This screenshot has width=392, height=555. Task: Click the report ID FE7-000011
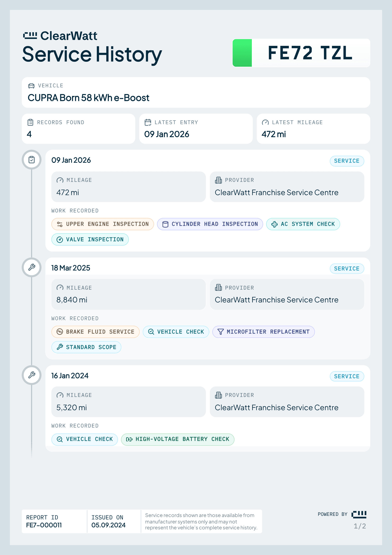click(44, 525)
